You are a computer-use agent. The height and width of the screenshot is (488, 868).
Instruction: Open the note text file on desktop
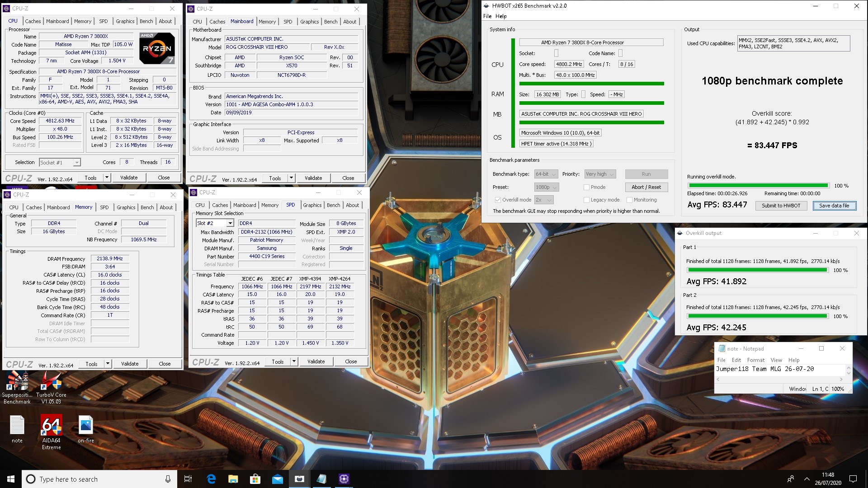(x=17, y=429)
